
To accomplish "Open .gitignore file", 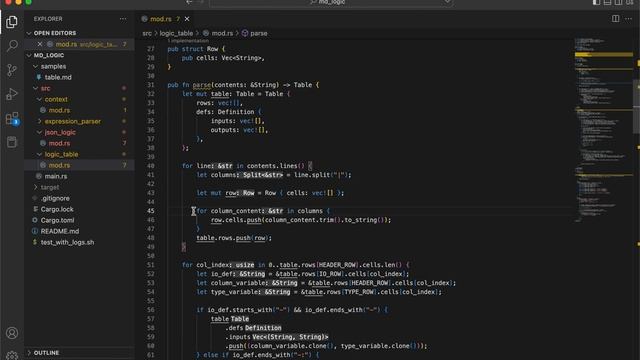I will [x=55, y=198].
